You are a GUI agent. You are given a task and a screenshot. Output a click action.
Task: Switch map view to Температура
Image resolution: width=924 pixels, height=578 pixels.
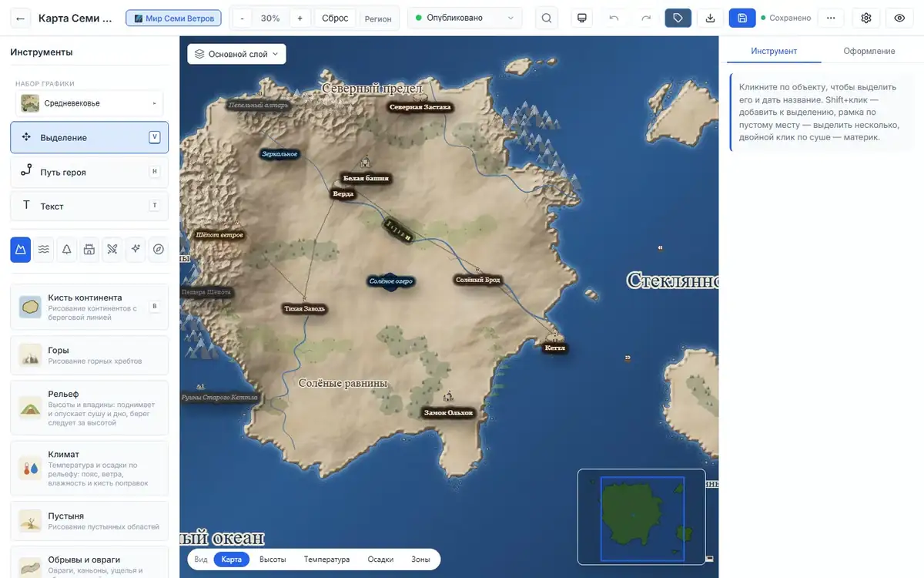326,560
